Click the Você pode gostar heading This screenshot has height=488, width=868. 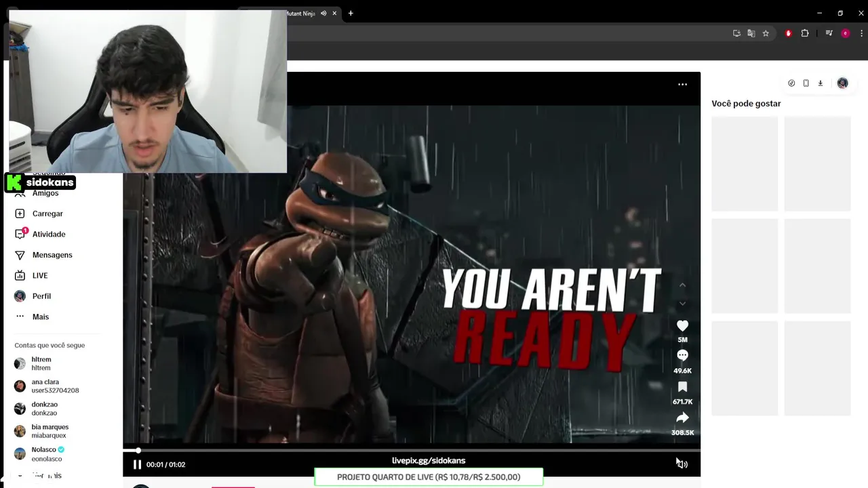(x=746, y=104)
